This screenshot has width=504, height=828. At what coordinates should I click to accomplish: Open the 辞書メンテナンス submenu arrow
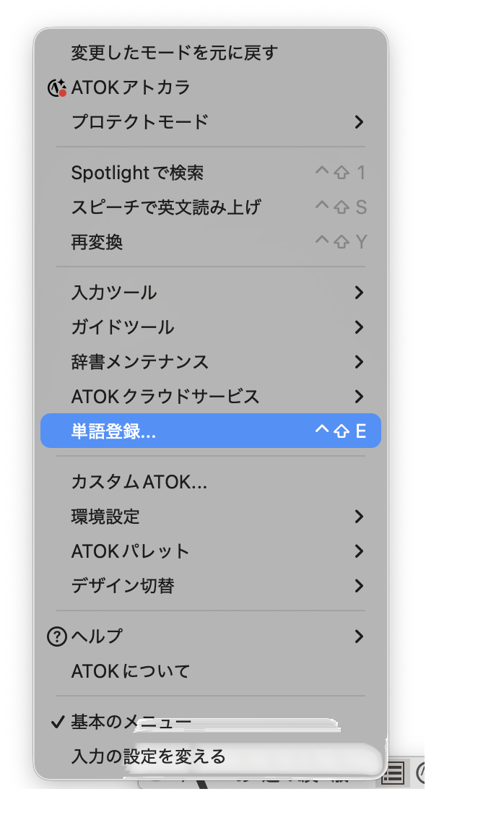(359, 362)
